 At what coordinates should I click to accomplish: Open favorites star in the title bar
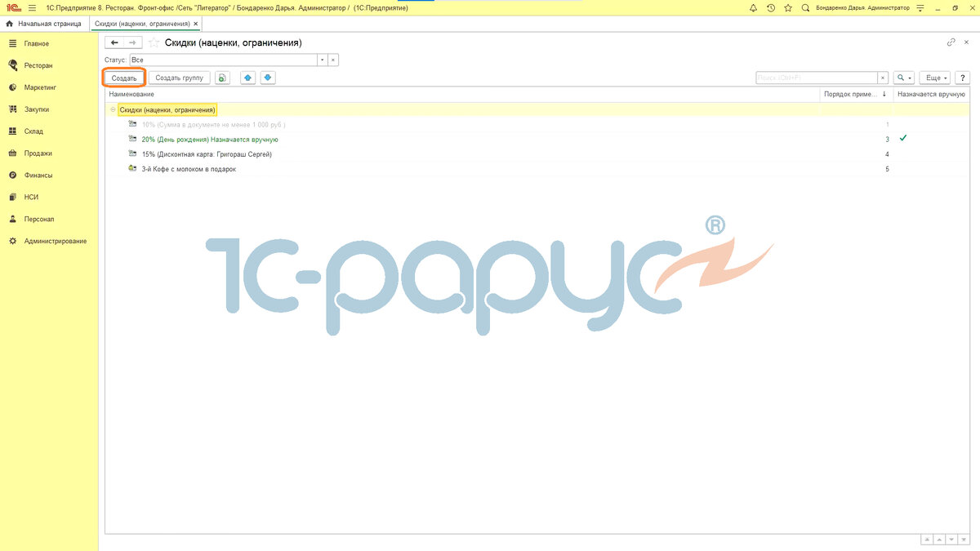tap(788, 7)
